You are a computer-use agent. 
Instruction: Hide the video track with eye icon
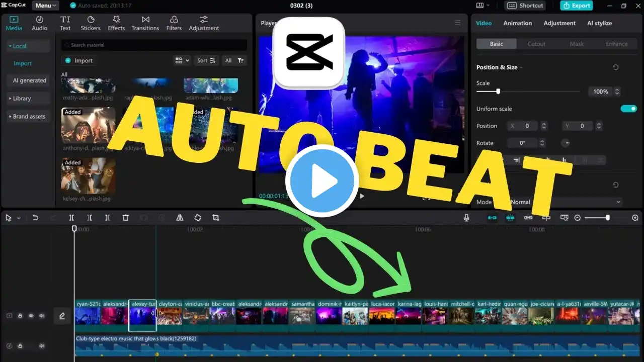pos(31,316)
